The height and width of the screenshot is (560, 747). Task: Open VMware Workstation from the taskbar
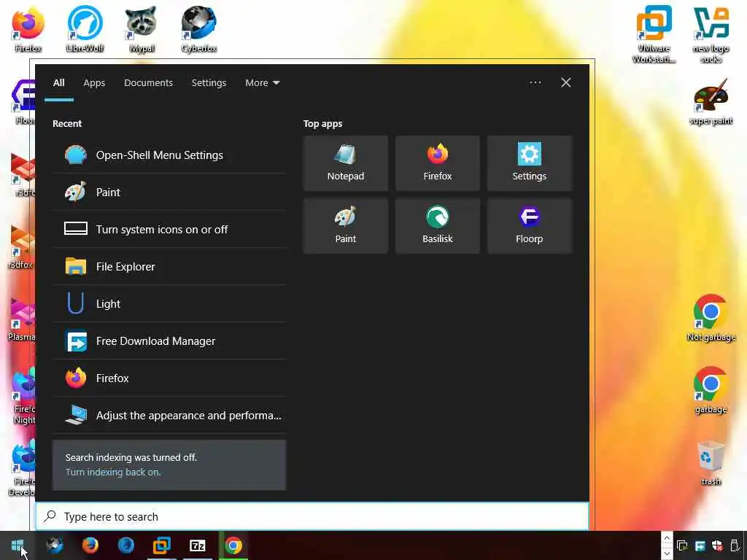[x=161, y=545]
